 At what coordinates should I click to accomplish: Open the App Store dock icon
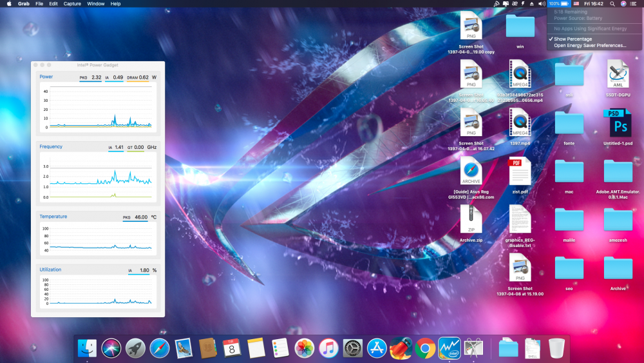click(x=377, y=349)
